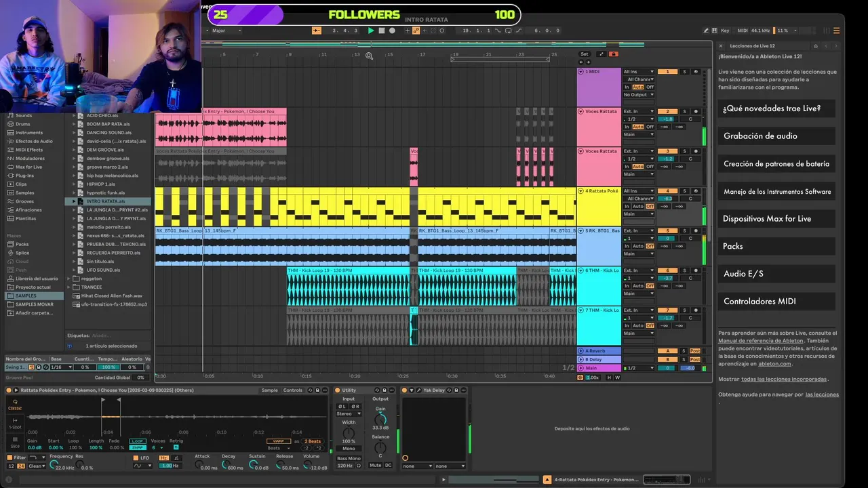This screenshot has height=488, width=868.
Task: Select the Classic playback mode in Simpler
Action: pyautogui.click(x=15, y=405)
